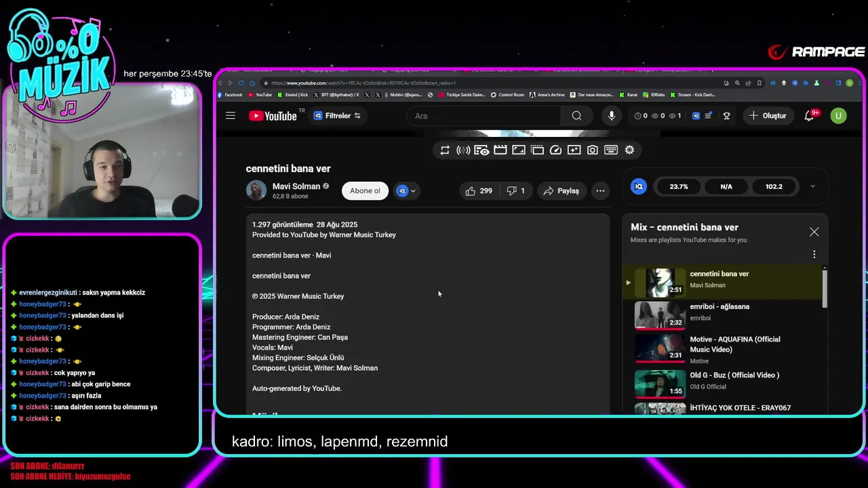Share the video via Paylaş
This screenshot has height=488, width=868.
tap(561, 190)
